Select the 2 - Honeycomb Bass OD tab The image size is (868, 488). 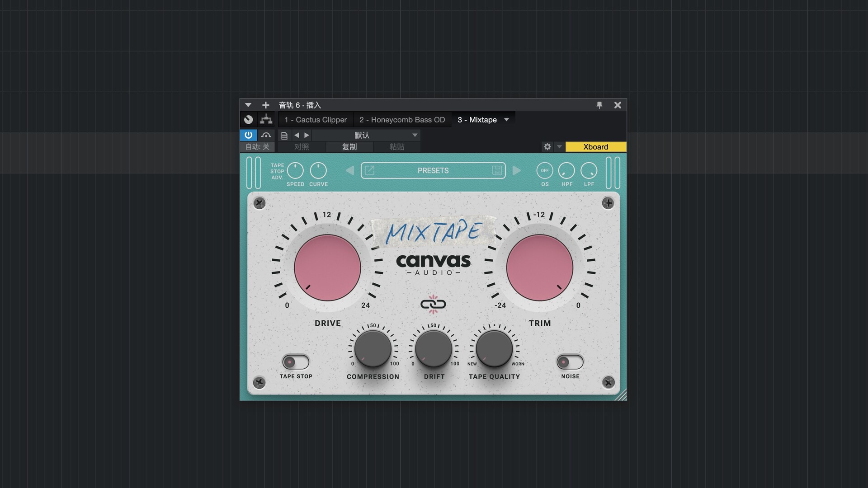[x=402, y=120]
